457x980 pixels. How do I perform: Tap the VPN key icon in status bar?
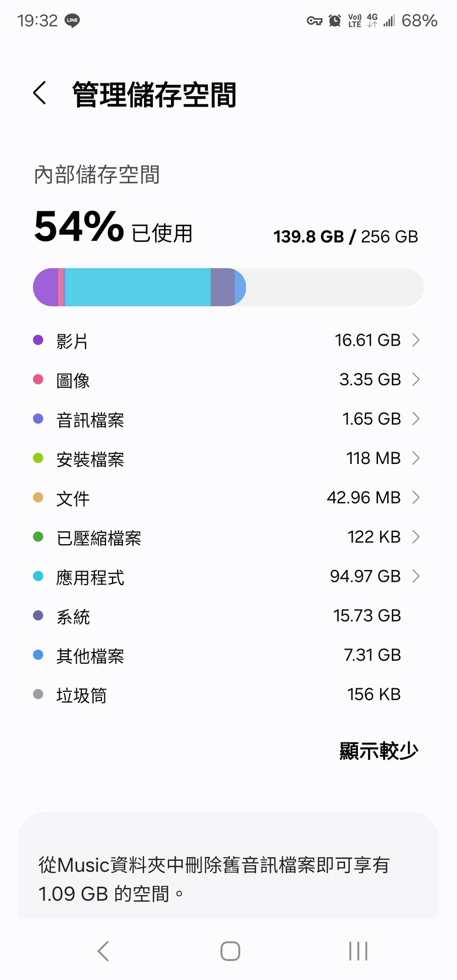point(315,21)
